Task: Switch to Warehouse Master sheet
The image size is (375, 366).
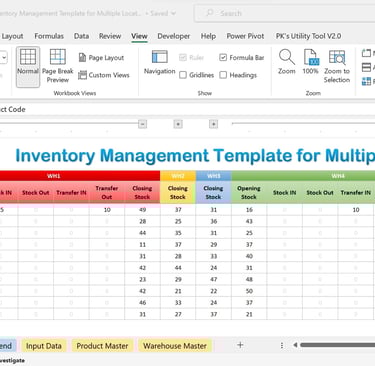Action: coord(175,346)
